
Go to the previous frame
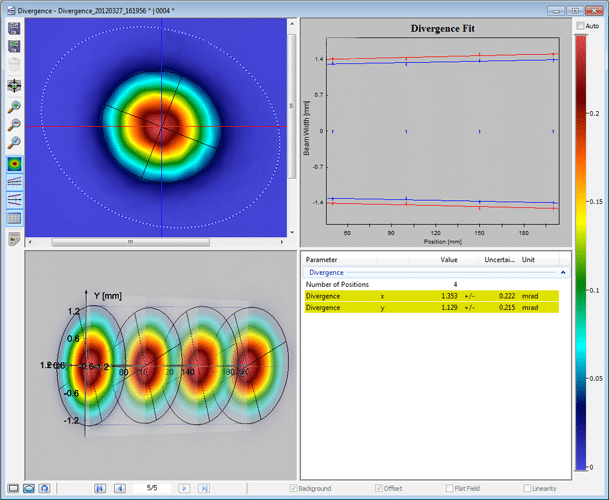pos(120,488)
